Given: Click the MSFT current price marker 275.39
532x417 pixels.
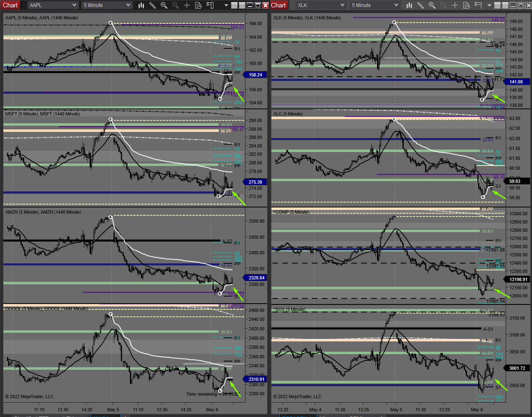Looking at the screenshot, I should pyautogui.click(x=256, y=182).
